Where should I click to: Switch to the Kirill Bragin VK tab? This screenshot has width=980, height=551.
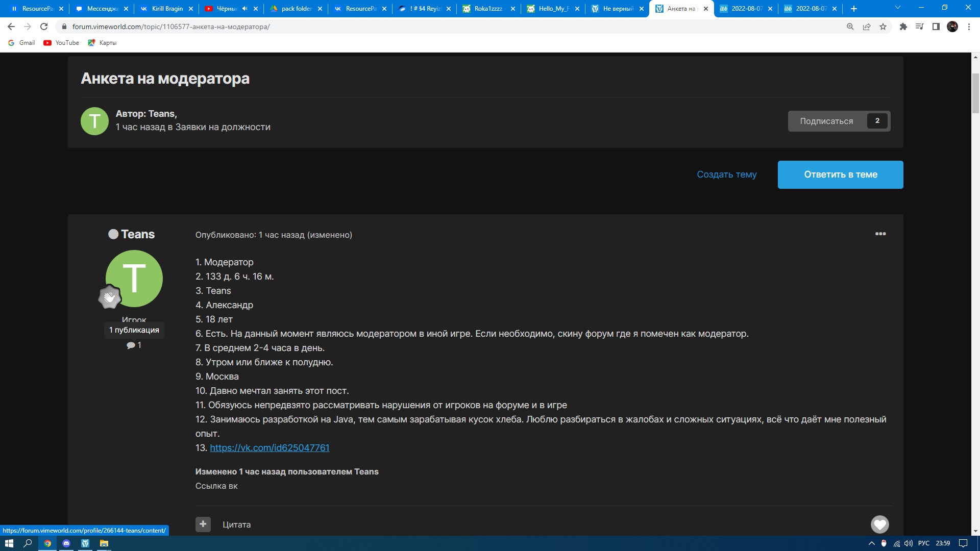[x=167, y=9]
